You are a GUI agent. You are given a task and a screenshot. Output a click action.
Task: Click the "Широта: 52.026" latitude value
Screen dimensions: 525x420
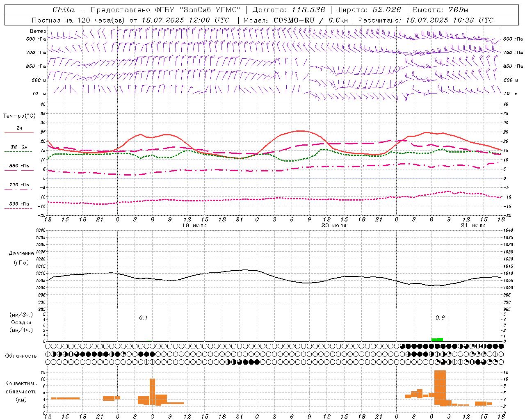pos(368,10)
